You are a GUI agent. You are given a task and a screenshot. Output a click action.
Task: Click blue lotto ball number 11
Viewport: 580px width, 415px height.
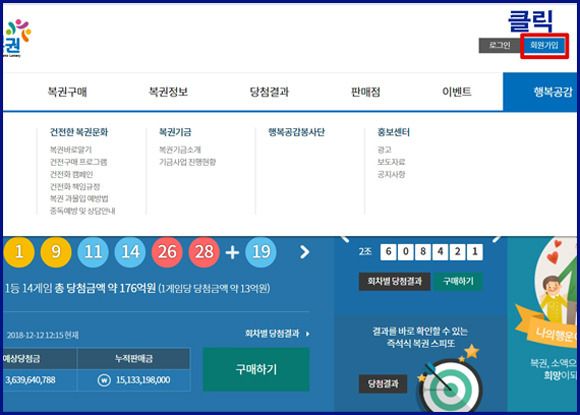[x=93, y=252]
